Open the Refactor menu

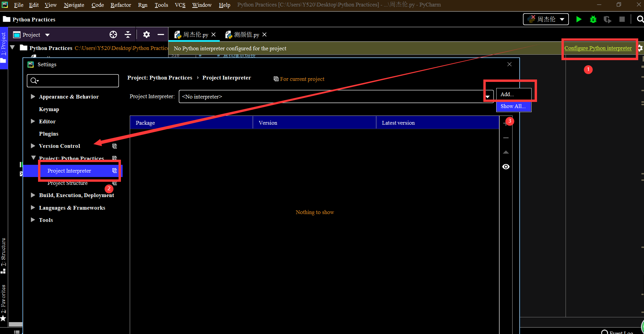coord(121,5)
